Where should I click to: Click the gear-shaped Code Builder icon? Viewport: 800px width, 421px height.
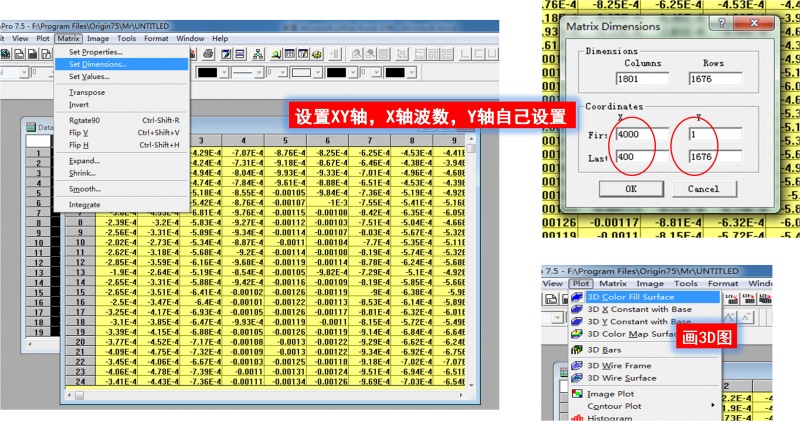click(317, 54)
